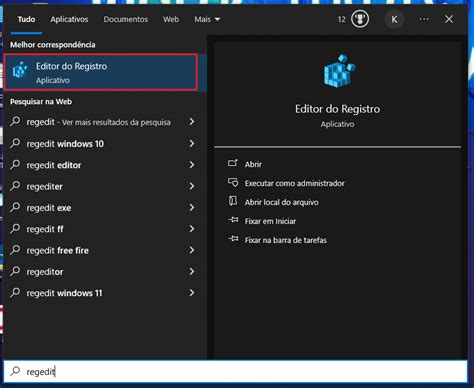
Task: Switch to the Web tab
Action: tap(171, 19)
